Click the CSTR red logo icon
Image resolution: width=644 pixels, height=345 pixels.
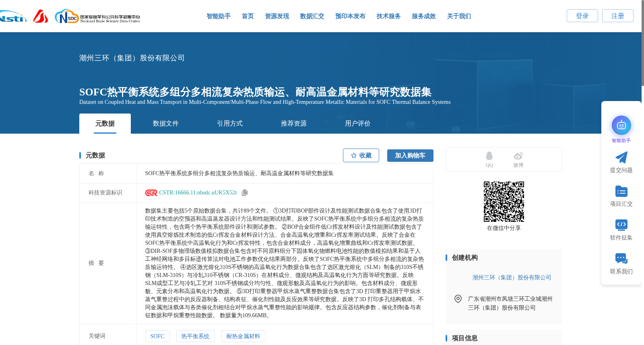(x=151, y=193)
